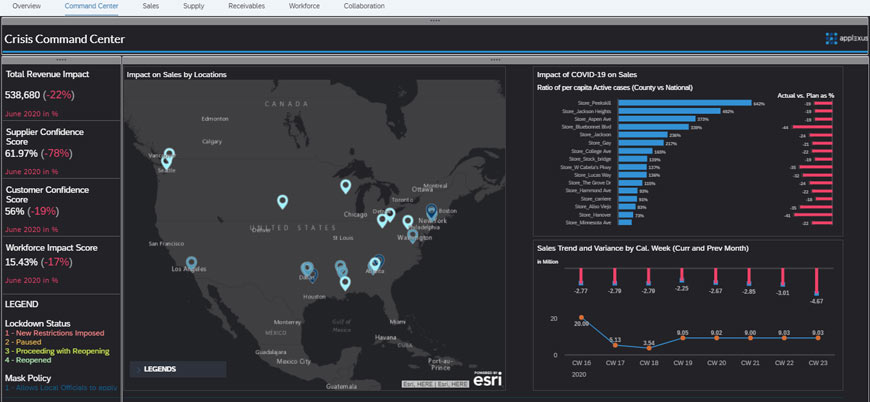Screen dimensions: 870x402
Task: Select the CW 16 data point at 20.00
Action: (x=581, y=317)
